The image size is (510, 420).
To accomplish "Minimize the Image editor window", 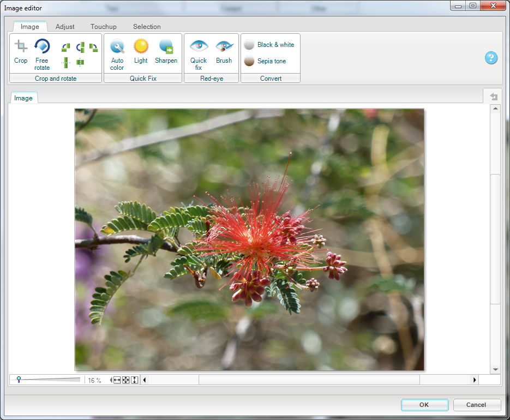I will click(x=458, y=6).
